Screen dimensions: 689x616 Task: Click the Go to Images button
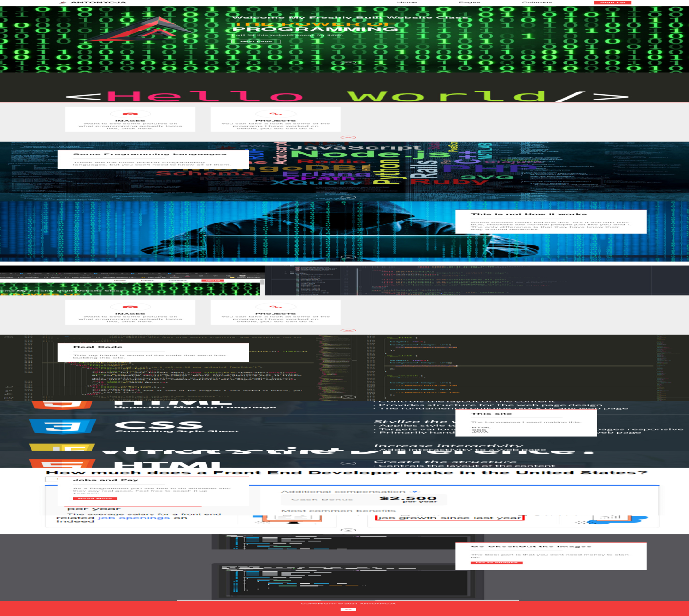coord(497,562)
